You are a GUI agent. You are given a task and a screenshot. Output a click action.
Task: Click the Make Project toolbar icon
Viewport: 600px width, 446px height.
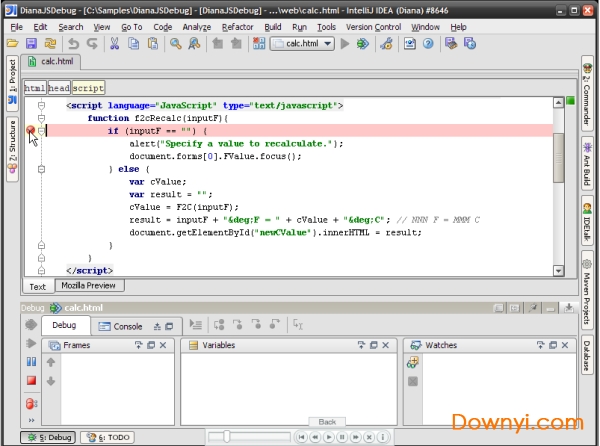click(x=259, y=44)
